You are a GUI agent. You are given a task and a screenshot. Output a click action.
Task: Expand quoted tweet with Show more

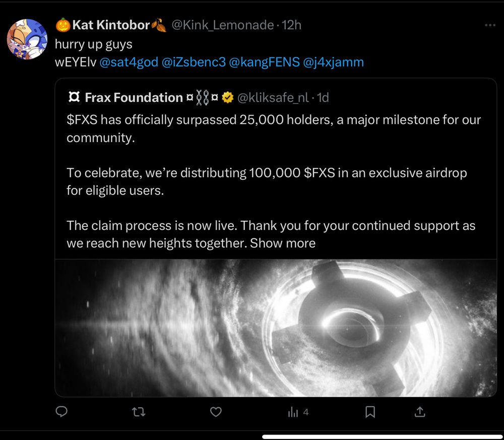pos(283,243)
